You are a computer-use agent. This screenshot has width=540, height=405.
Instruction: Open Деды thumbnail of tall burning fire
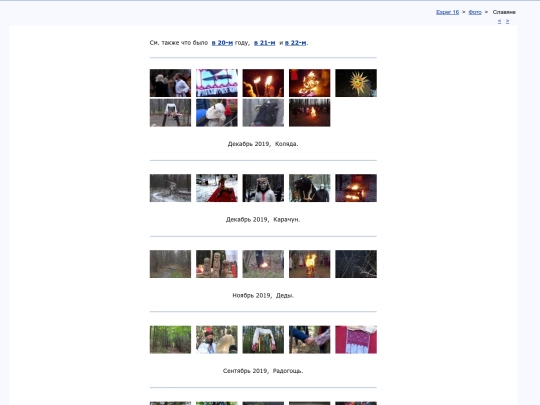click(x=310, y=264)
